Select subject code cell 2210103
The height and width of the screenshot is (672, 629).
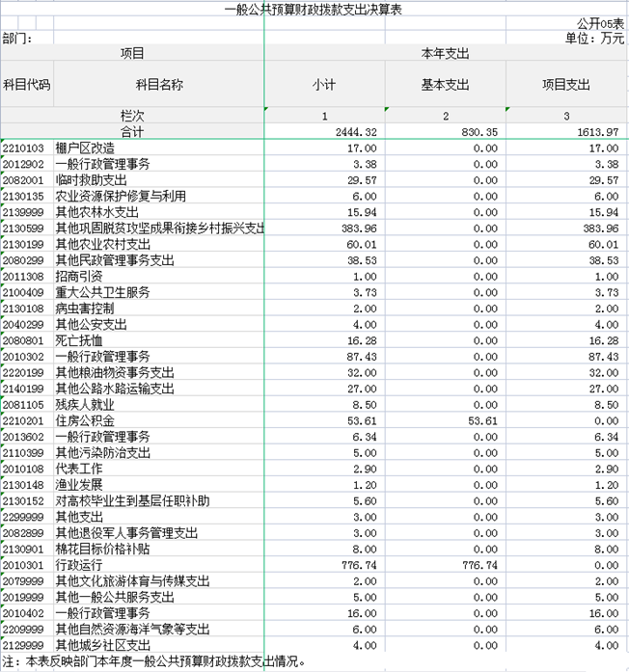click(26, 148)
